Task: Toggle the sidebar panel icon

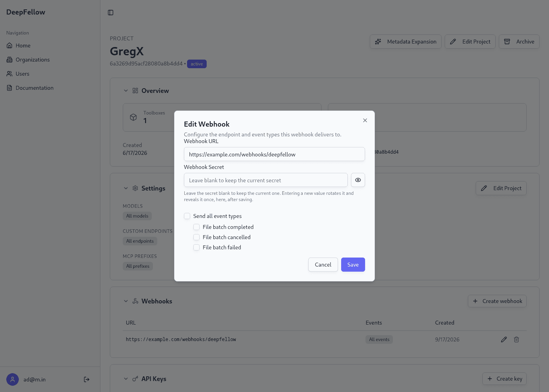Action: coord(111,13)
